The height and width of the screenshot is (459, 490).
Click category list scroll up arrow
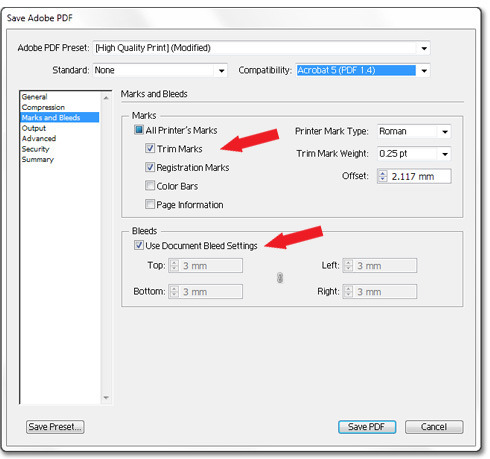[106, 98]
